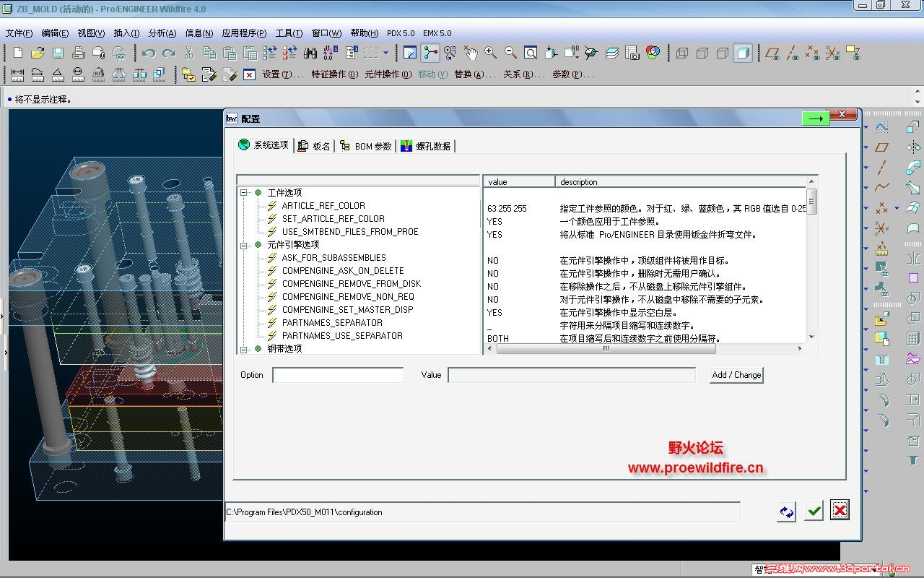This screenshot has height=578, width=924.
Task: Select the 系统选项 tab
Action: tap(264, 145)
